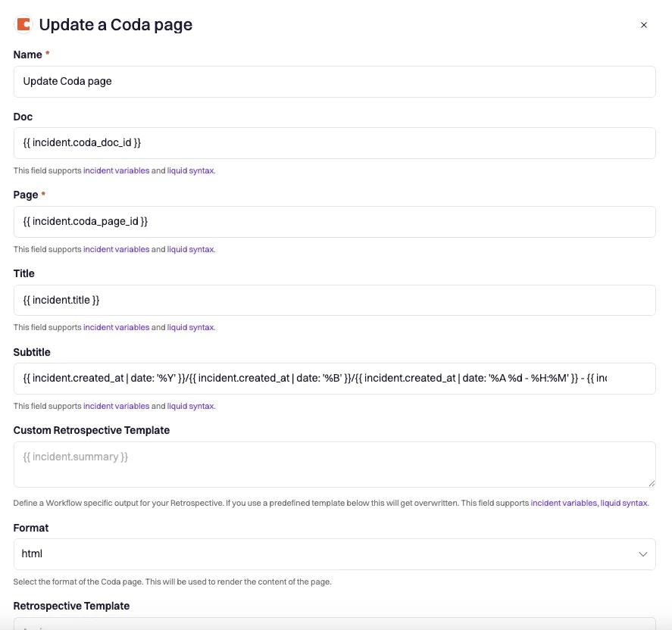Open liquid syntax link under Title field

click(190, 327)
